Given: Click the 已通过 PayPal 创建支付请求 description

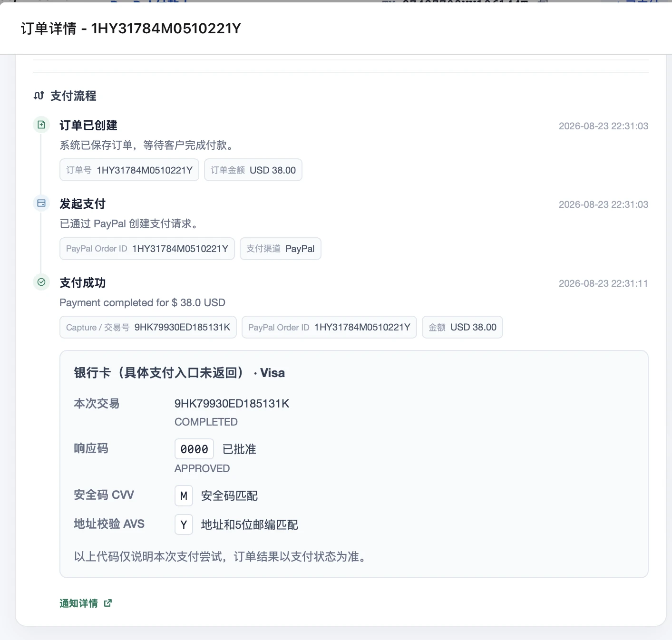Looking at the screenshot, I should point(130,223).
